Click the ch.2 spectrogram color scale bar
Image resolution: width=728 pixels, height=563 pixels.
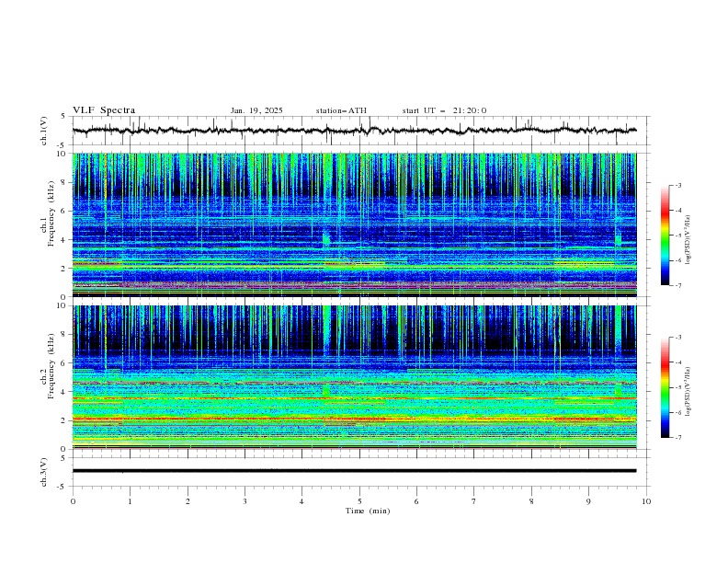(665, 387)
